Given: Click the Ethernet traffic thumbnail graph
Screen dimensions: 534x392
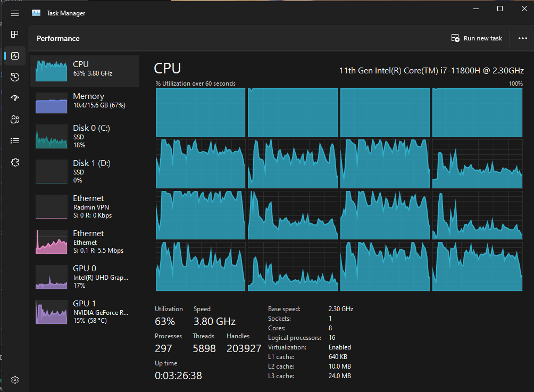Looking at the screenshot, I should pyautogui.click(x=51, y=241).
